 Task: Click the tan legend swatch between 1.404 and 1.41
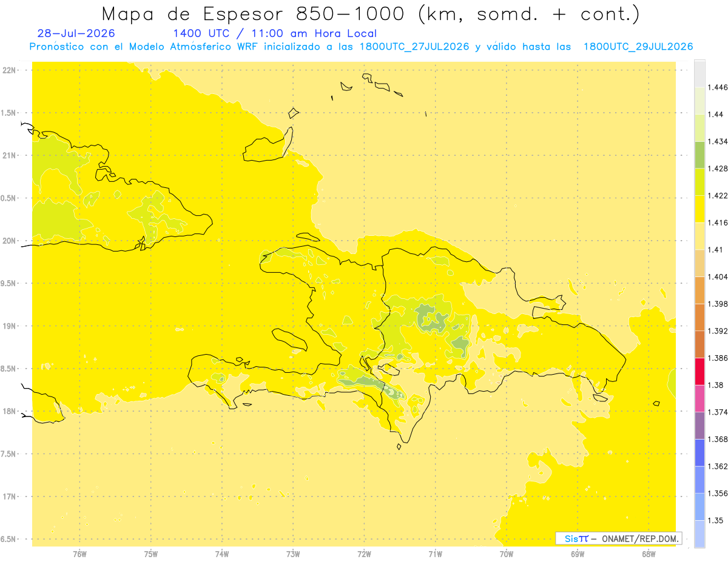699,263
